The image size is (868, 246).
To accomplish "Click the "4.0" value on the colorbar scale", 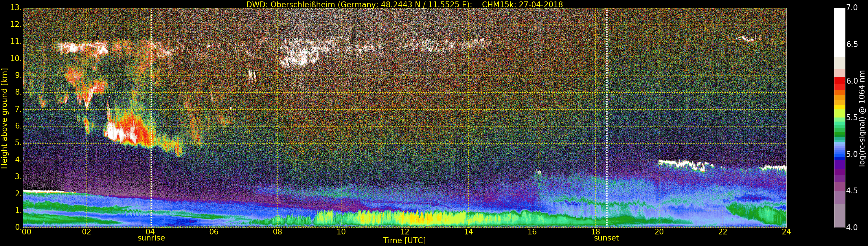I will tap(852, 227).
